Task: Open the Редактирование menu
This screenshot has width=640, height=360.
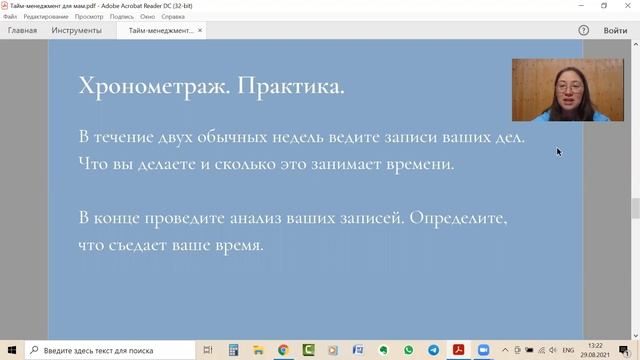Action: [x=46, y=17]
